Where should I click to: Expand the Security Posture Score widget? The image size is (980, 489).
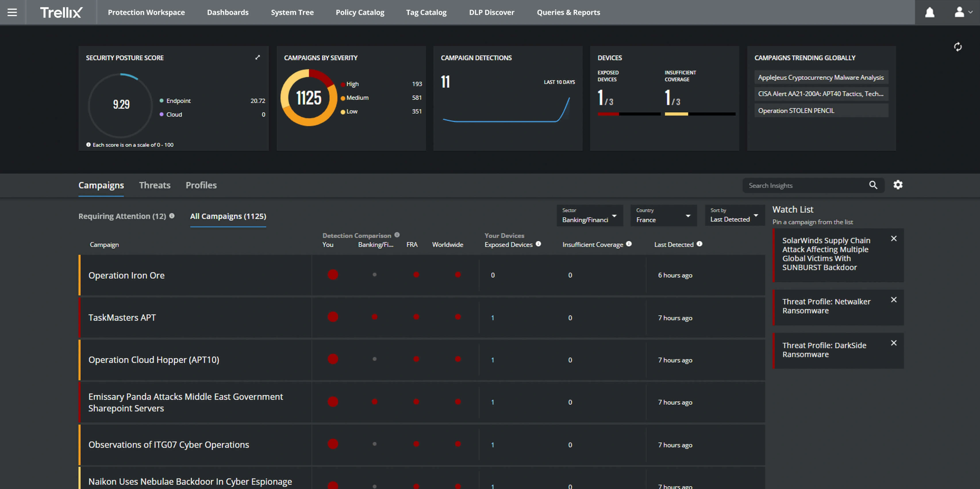pos(258,57)
